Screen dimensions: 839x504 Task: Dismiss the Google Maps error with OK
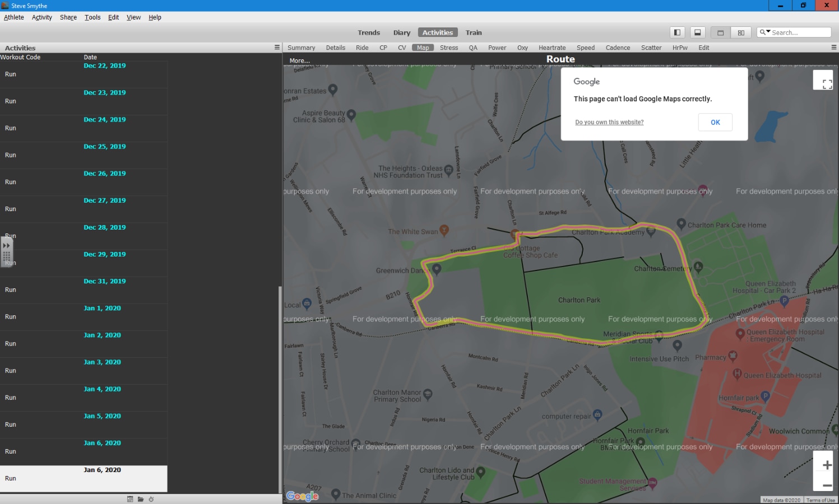(x=715, y=122)
